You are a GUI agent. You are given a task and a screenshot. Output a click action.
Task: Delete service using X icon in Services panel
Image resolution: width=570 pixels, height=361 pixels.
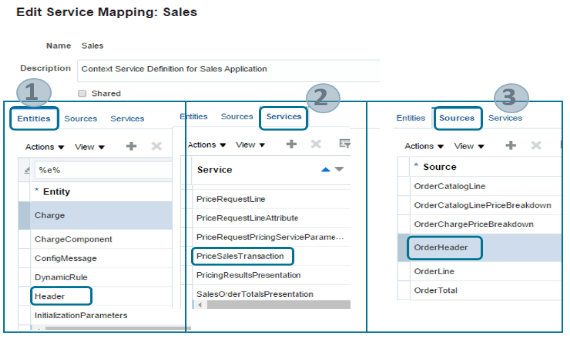[x=316, y=144]
